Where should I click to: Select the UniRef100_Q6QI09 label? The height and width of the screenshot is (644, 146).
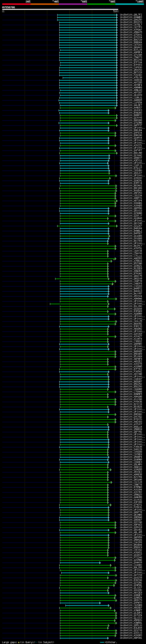click(x=131, y=278)
